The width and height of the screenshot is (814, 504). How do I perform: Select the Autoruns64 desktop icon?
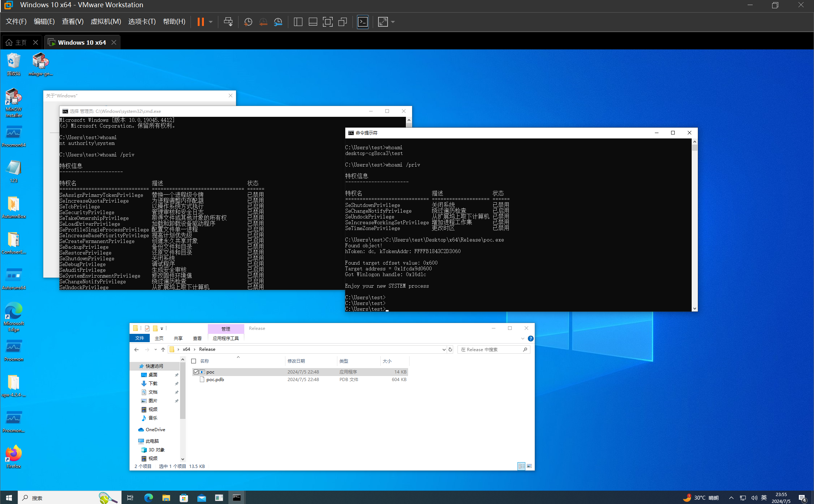click(x=14, y=279)
